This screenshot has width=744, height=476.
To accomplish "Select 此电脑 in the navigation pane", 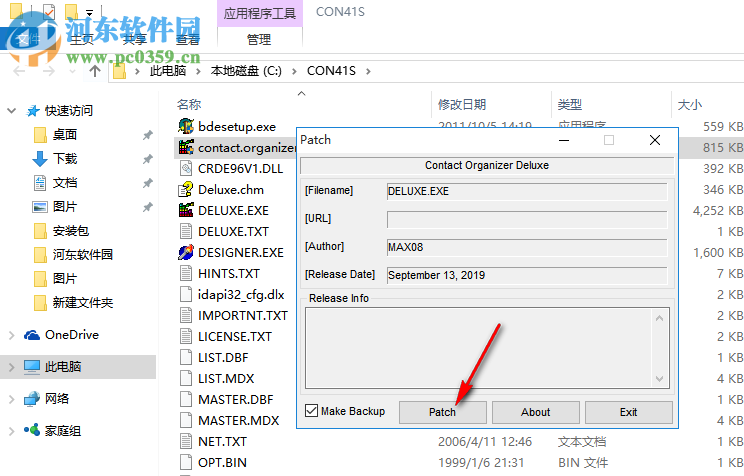I will point(63,367).
